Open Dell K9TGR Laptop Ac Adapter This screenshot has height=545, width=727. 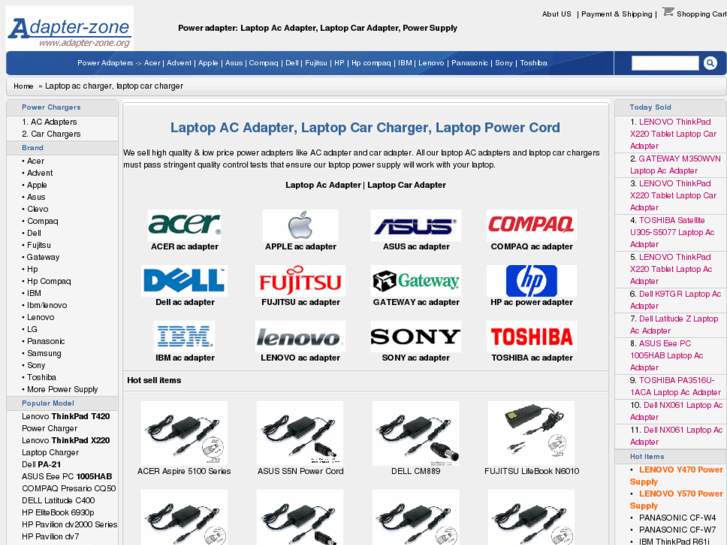coord(676,300)
